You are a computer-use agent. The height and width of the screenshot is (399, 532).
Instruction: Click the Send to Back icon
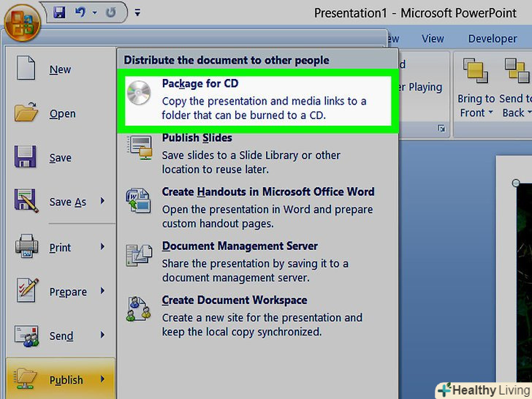click(517, 70)
